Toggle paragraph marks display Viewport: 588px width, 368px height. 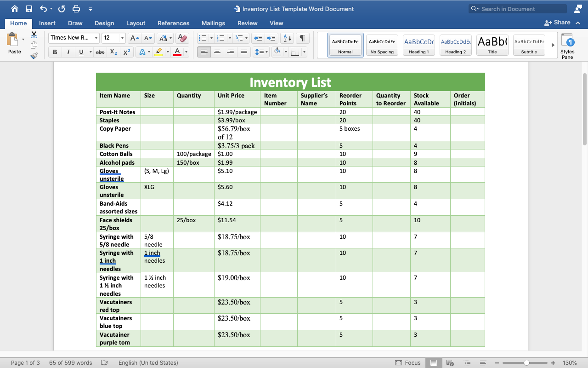tap(302, 38)
